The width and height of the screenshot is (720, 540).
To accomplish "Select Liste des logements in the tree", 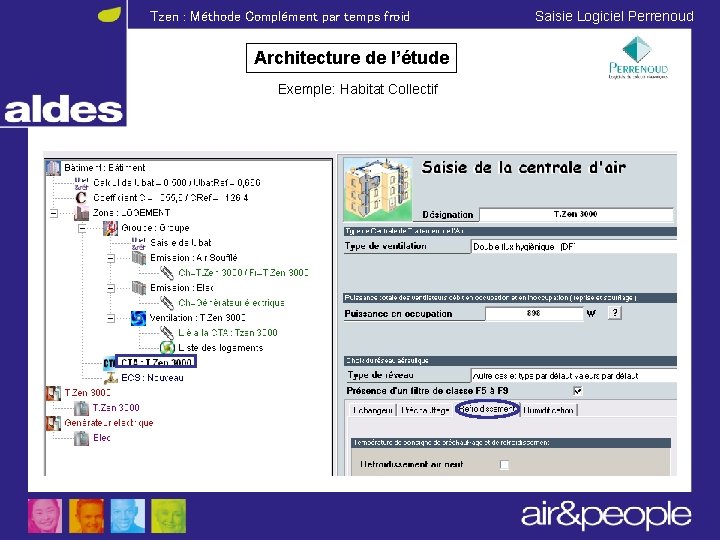I will [x=220, y=348].
